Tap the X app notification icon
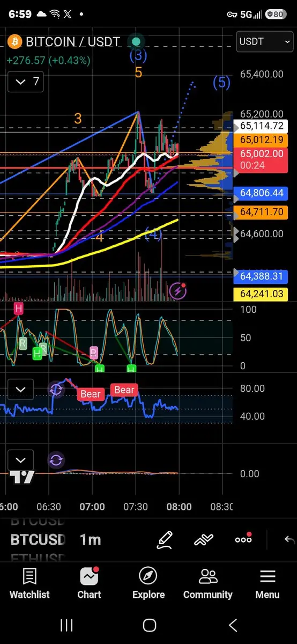 click(x=67, y=14)
